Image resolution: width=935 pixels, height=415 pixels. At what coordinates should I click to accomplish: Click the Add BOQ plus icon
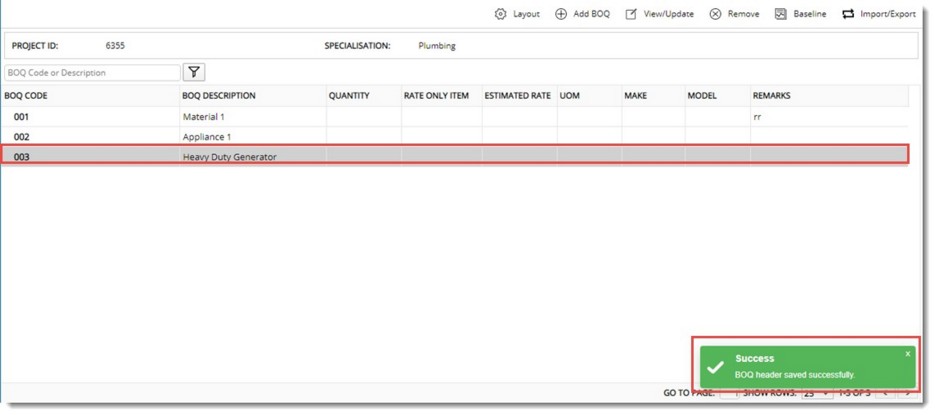click(561, 14)
